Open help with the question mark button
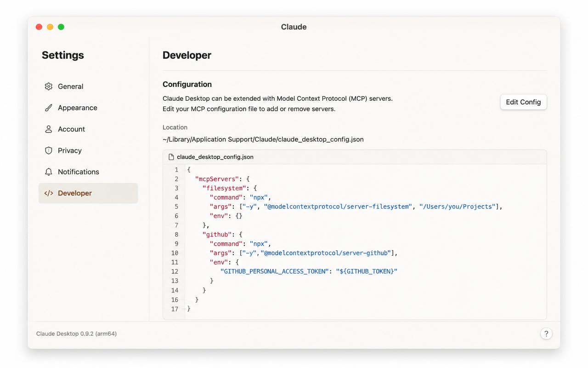This screenshot has width=588, height=368. tap(546, 334)
